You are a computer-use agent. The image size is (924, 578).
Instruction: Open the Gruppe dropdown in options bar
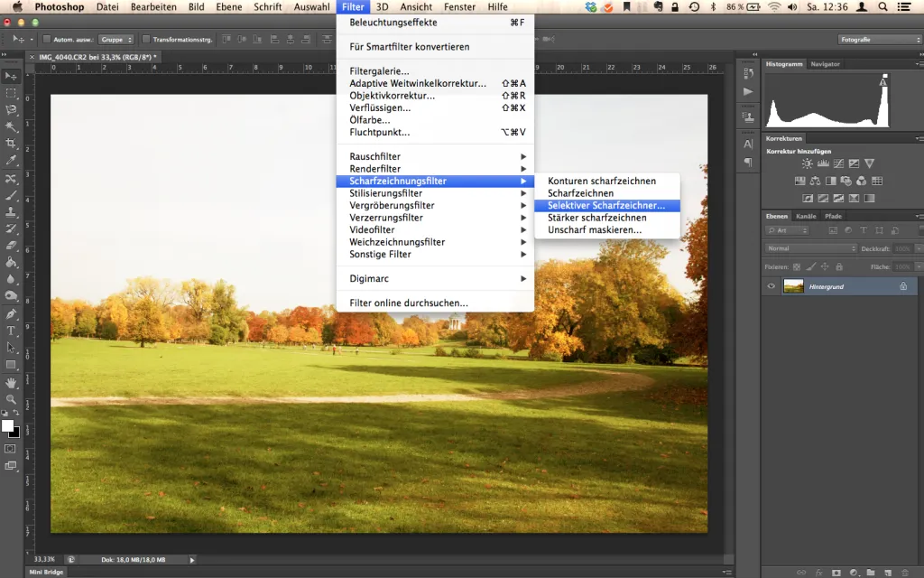tap(116, 39)
